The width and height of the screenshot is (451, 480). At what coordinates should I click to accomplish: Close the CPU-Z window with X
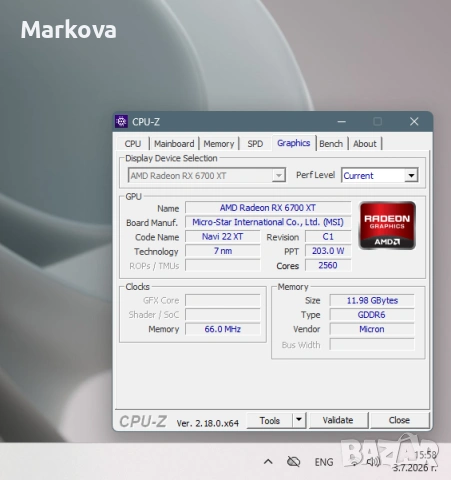pyautogui.click(x=414, y=122)
